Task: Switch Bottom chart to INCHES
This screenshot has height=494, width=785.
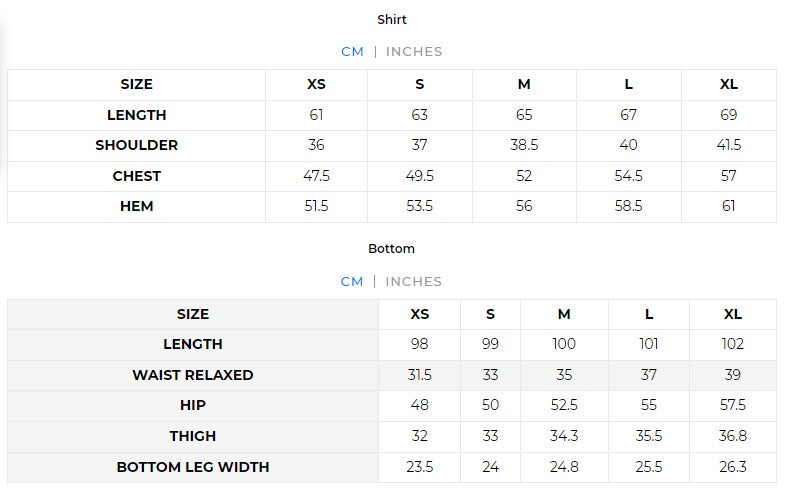Action: 414,281
